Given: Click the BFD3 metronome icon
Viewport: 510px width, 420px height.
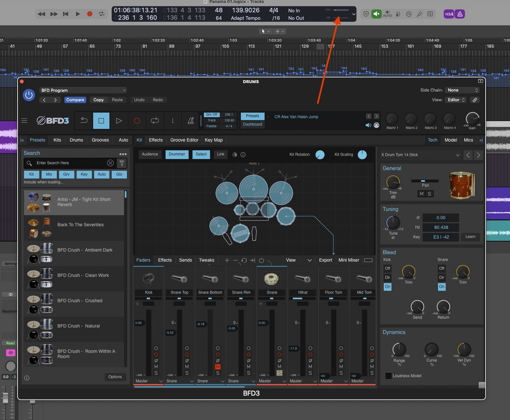Looking at the screenshot, I should (191, 121).
